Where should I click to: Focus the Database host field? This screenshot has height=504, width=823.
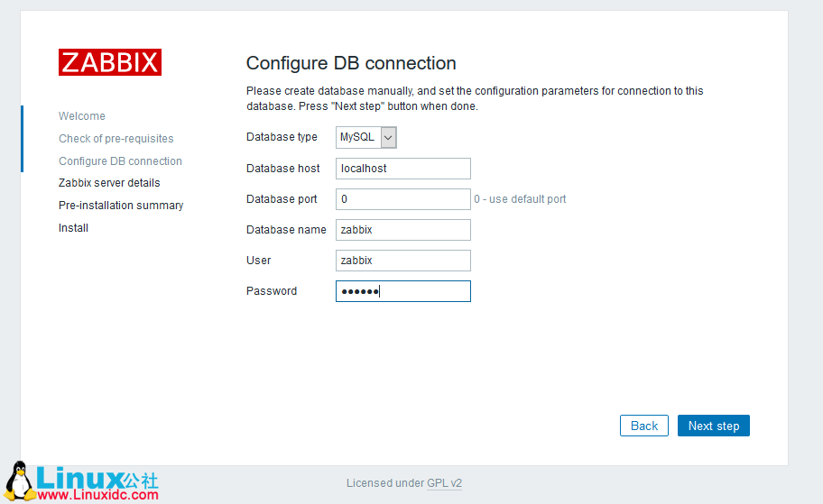(403, 169)
